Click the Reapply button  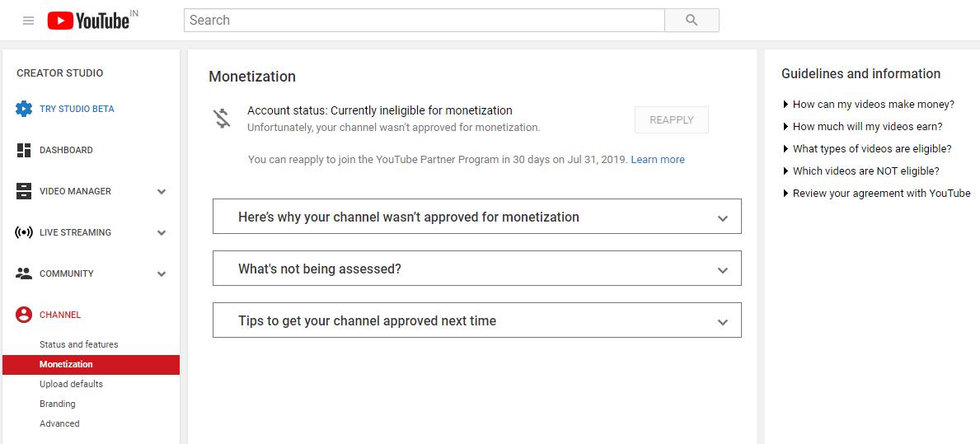[672, 120]
